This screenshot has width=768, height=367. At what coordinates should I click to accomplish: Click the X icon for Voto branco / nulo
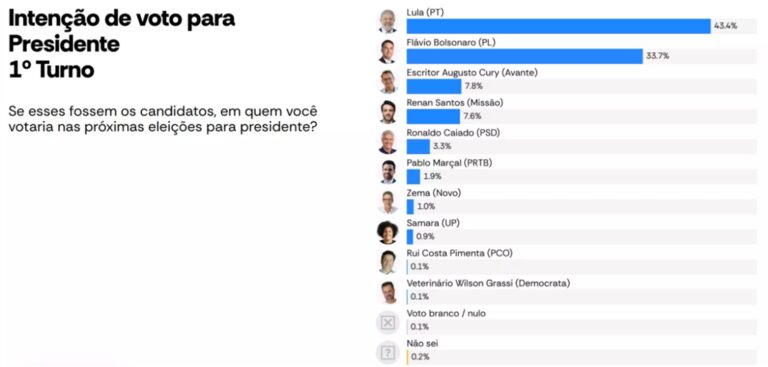387,323
